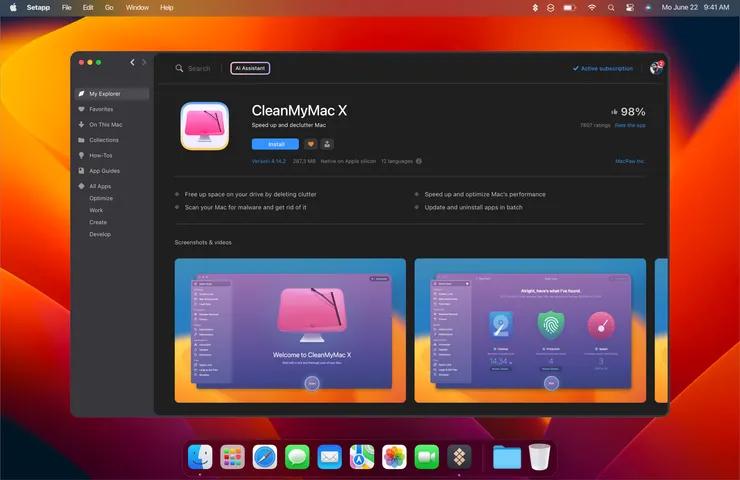Click "Update and uninstall apps in batch"

(473, 207)
